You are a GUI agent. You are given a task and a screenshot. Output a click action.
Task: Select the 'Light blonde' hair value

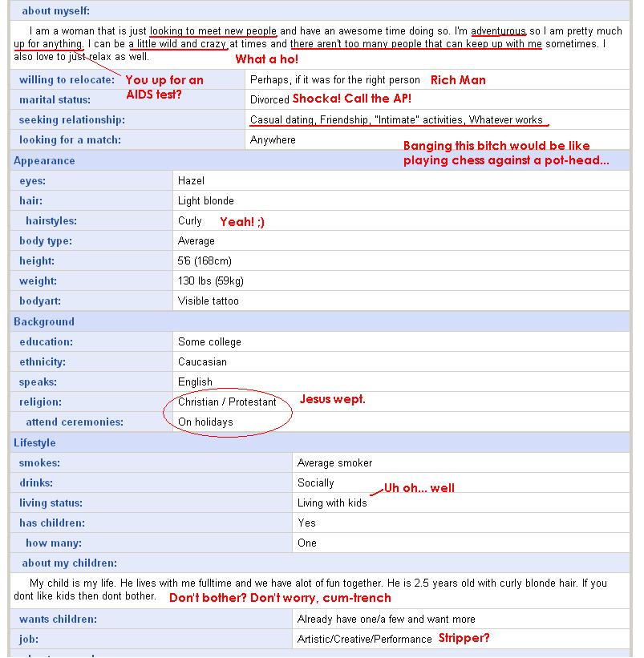(206, 201)
